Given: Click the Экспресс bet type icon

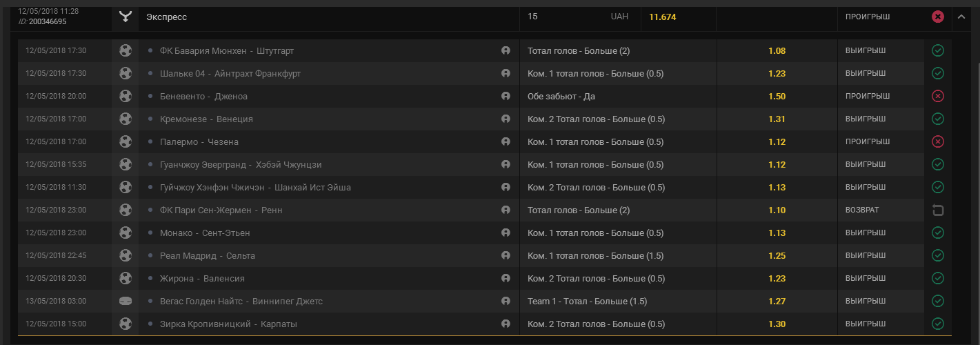Looking at the screenshot, I should (x=125, y=17).
